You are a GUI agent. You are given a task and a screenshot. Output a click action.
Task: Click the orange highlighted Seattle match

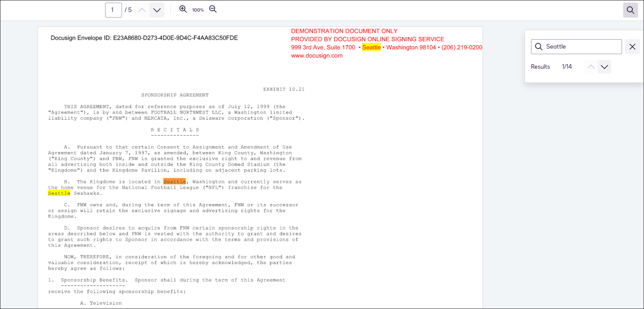click(175, 182)
